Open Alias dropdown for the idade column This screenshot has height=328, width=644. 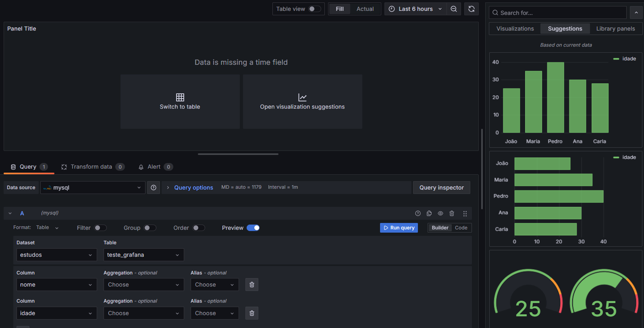(x=214, y=313)
